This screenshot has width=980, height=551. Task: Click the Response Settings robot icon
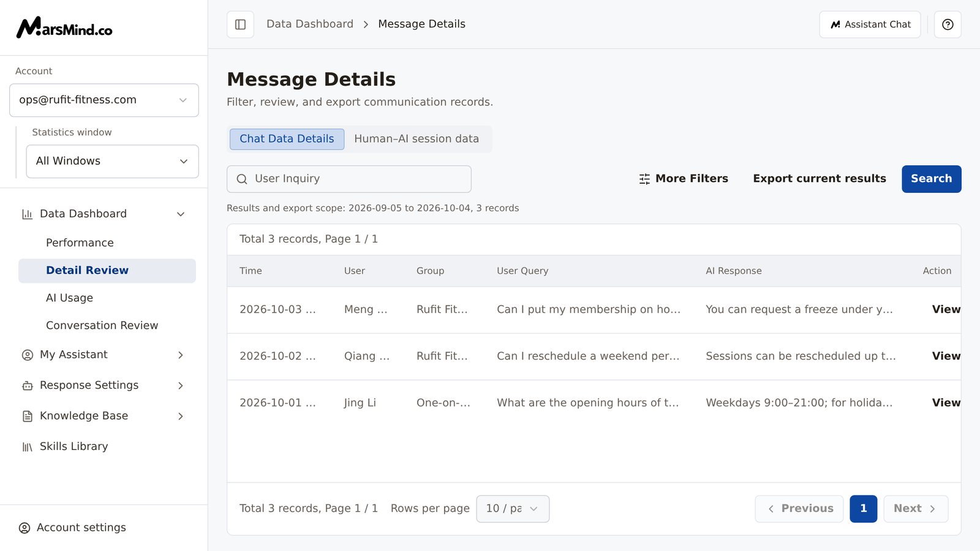(x=27, y=386)
